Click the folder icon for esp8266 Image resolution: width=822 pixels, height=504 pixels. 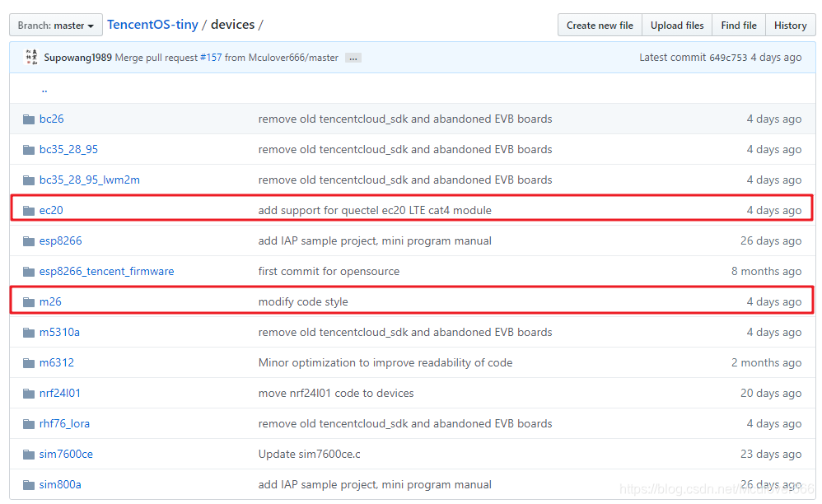(29, 241)
